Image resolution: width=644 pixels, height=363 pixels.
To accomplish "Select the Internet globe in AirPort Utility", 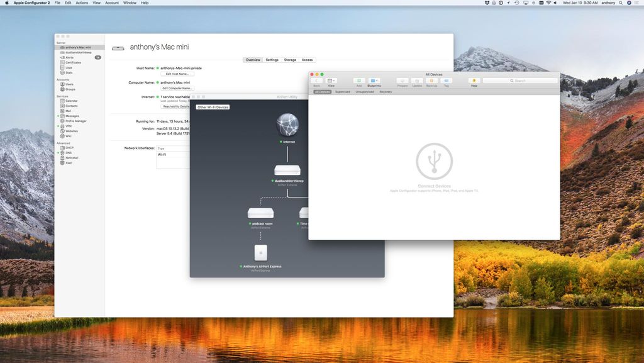I will pos(287,124).
